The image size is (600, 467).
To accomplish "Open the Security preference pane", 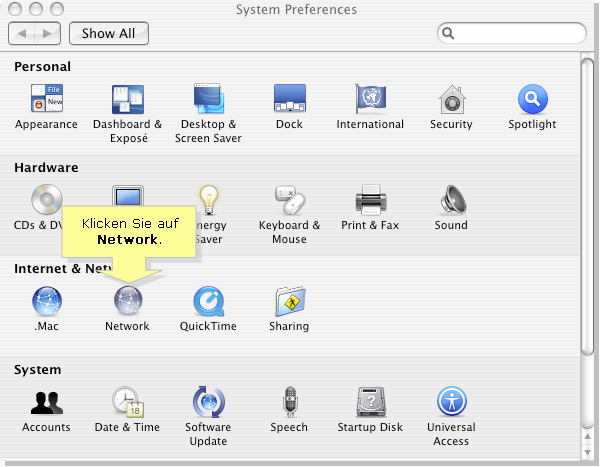I will tap(452, 99).
